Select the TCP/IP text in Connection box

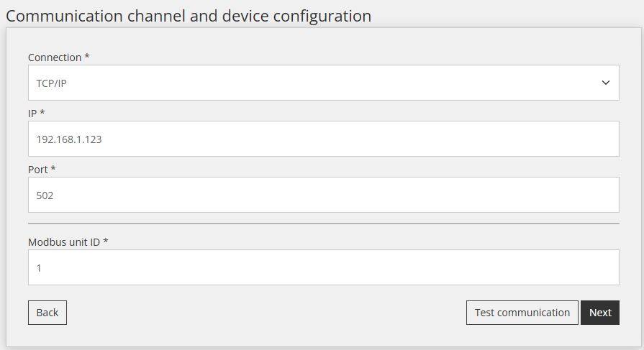click(52, 83)
